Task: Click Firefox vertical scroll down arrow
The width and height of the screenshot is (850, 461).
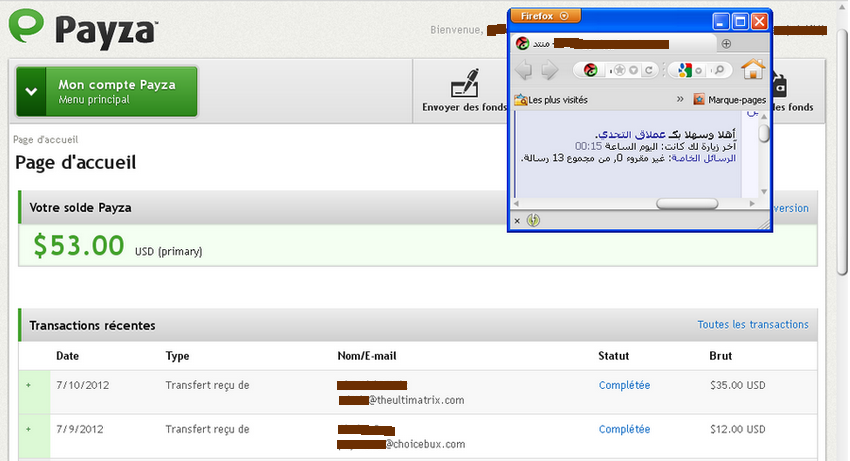Action: (764, 191)
